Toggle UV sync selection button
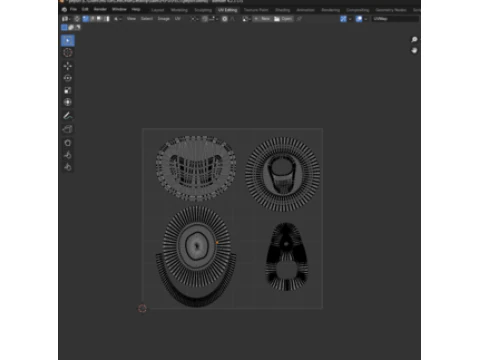Image resolution: width=480 pixels, height=360 pixels. click(77, 19)
